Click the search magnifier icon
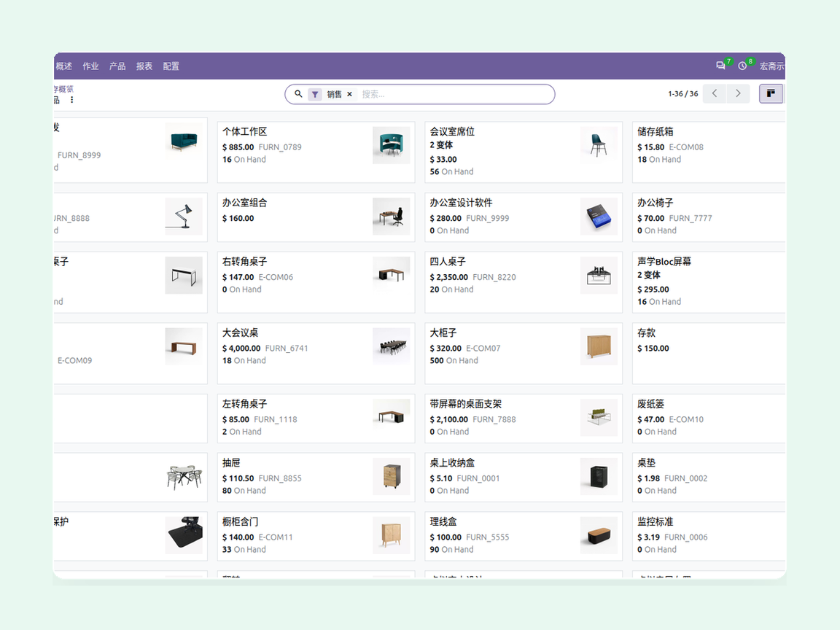 298,94
